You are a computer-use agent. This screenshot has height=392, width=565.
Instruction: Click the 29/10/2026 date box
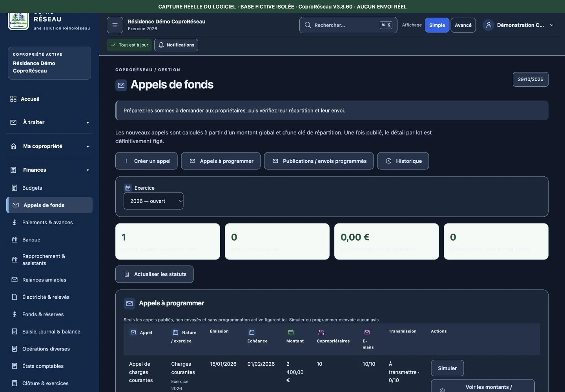click(x=530, y=79)
